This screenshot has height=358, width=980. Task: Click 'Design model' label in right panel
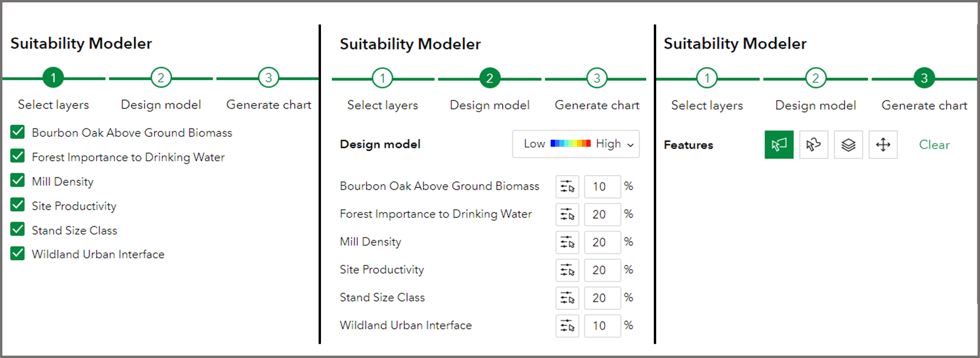click(816, 105)
